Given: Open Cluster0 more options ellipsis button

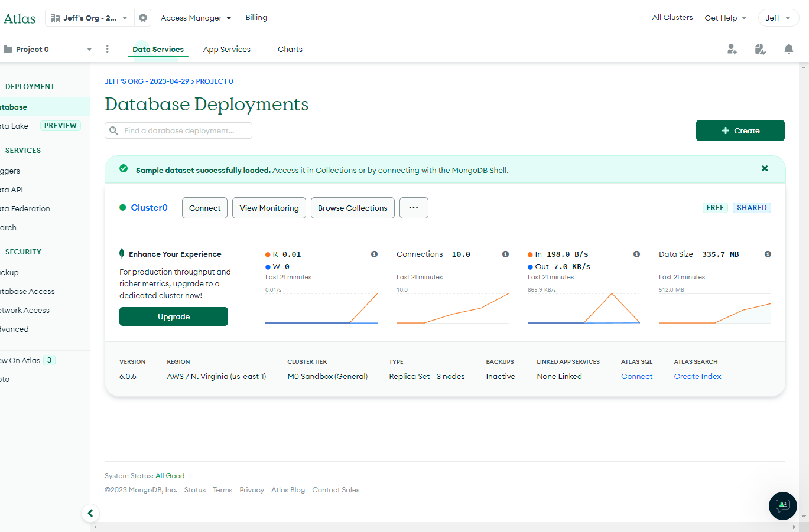Looking at the screenshot, I should pyautogui.click(x=414, y=208).
